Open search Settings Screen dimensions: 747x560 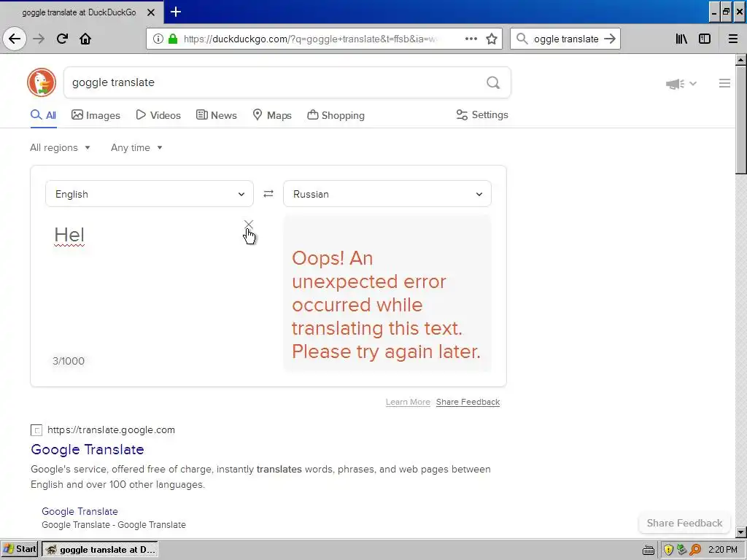pos(482,114)
